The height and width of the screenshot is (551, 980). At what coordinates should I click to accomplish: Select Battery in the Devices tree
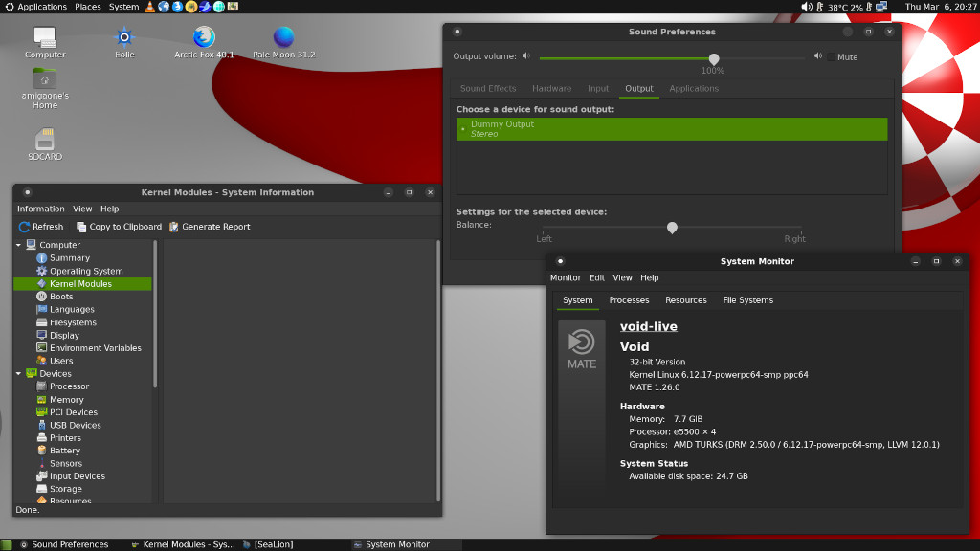click(x=64, y=451)
